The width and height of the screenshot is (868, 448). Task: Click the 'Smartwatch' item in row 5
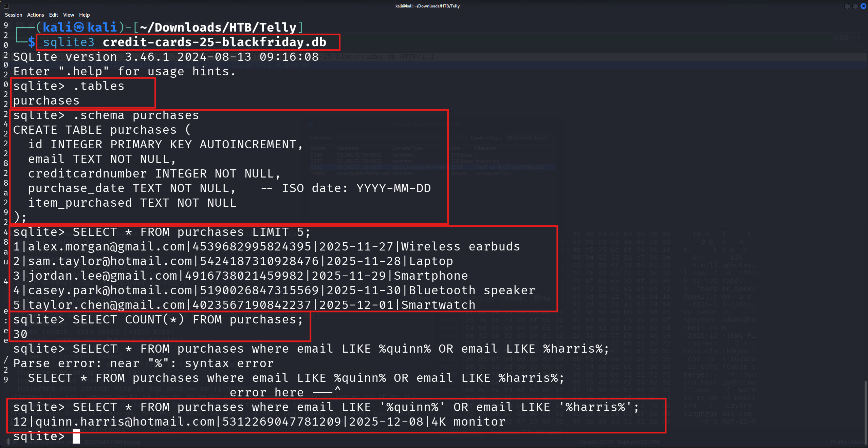(439, 305)
